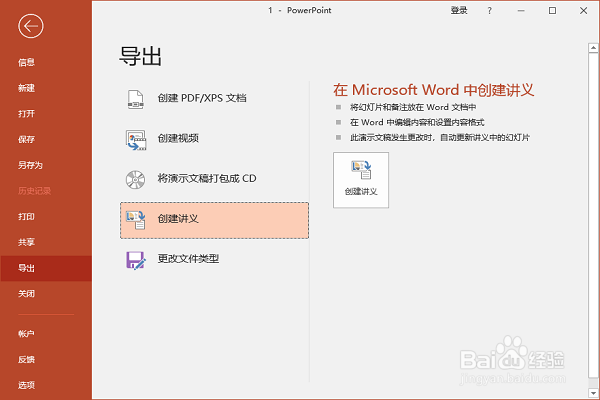Click the CD disc packaging icon
The width and height of the screenshot is (600, 400).
[135, 180]
